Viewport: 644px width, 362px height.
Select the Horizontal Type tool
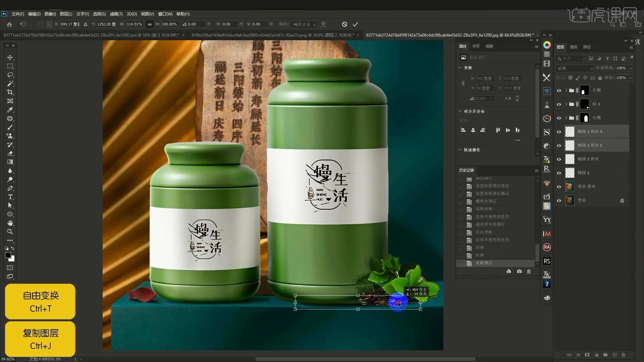[10, 197]
